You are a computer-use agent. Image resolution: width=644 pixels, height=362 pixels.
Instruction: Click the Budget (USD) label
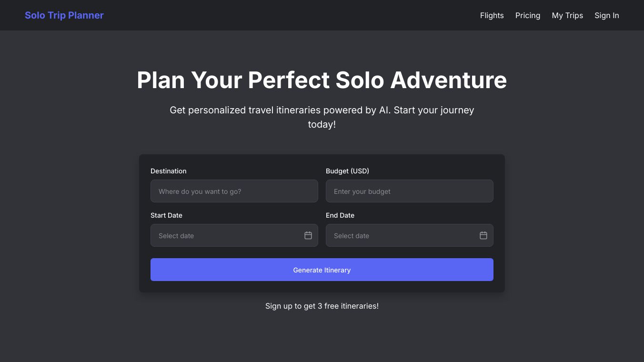pos(347,171)
